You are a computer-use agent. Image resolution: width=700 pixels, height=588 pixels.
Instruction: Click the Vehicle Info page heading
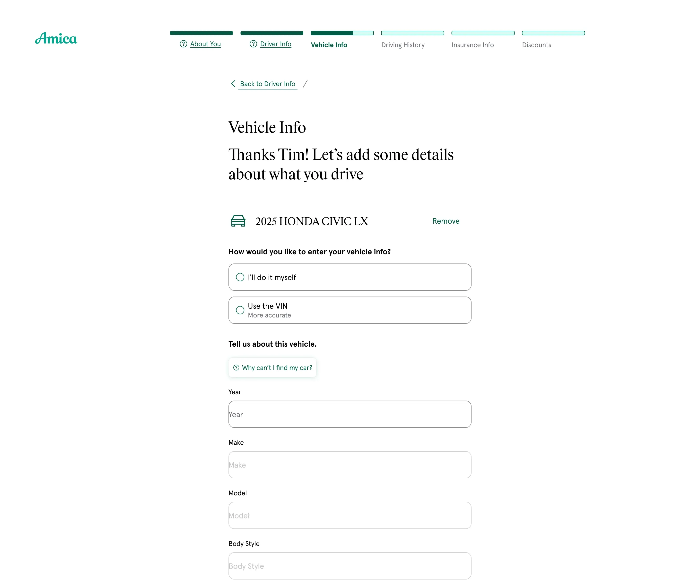267,127
